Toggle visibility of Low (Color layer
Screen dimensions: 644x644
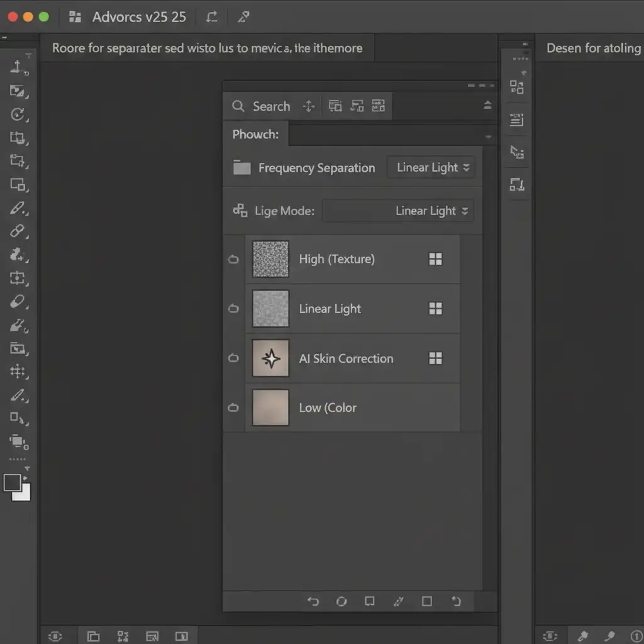[233, 408]
